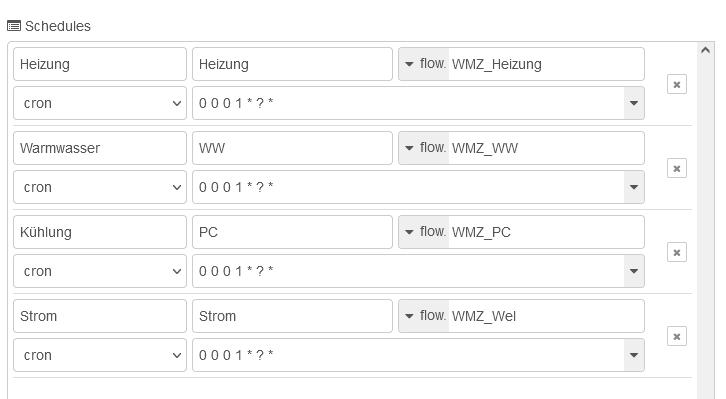726x399 pixels.
Task: Remove the Heizung schedule entry
Action: (676, 84)
